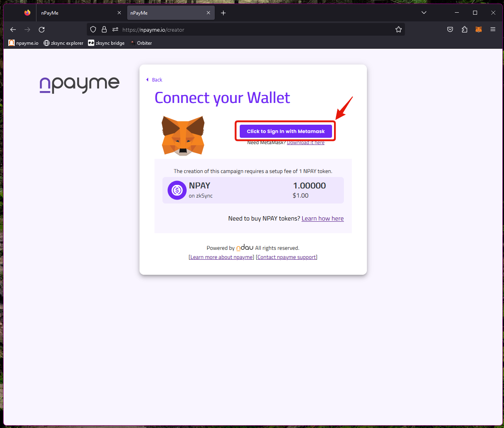Open zksync bridge bookmark
The width and height of the screenshot is (504, 428).
point(106,43)
